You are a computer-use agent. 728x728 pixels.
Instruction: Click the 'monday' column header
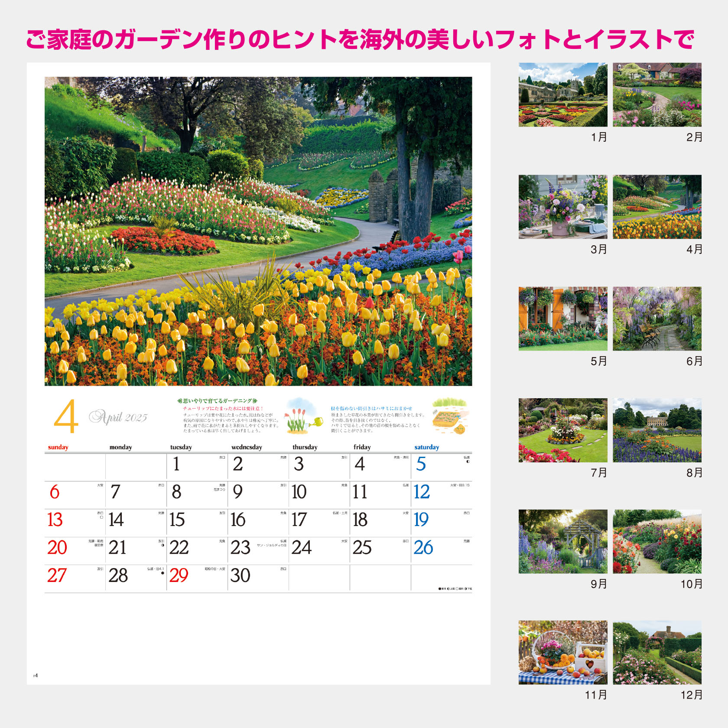[120, 447]
